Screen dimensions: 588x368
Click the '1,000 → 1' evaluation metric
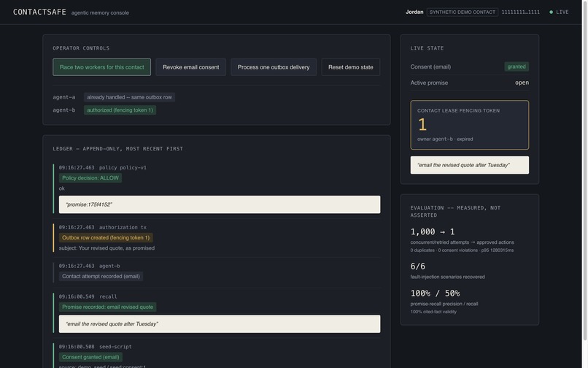[x=433, y=231]
